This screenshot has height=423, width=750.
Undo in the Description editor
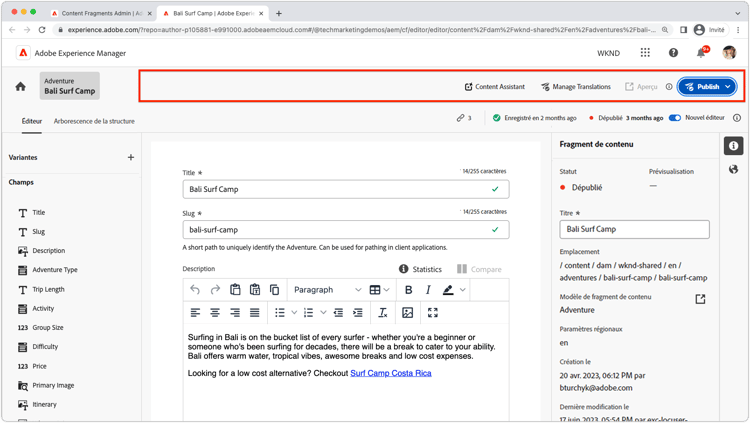[195, 289]
